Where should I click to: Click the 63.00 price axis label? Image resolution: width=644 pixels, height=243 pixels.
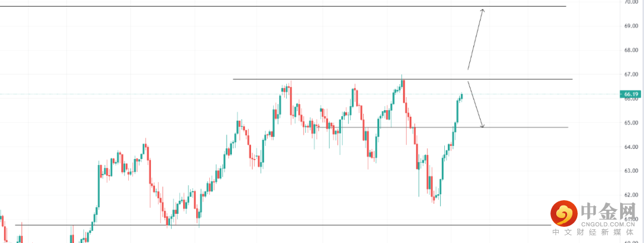point(633,171)
